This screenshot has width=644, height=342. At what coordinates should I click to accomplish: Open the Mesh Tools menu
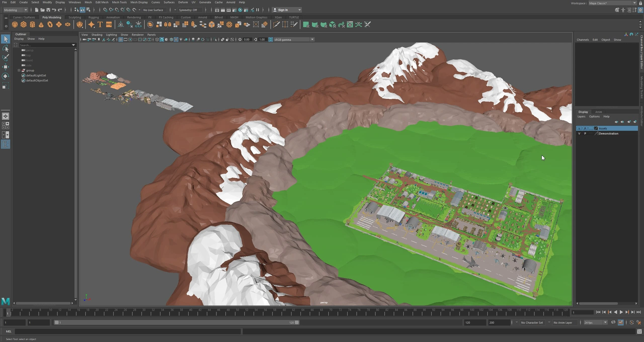(x=119, y=2)
